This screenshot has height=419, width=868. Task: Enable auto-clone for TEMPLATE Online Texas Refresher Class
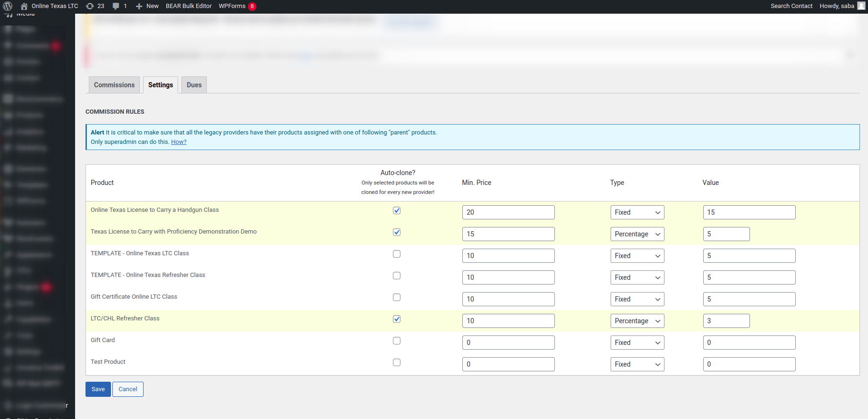coord(397,276)
